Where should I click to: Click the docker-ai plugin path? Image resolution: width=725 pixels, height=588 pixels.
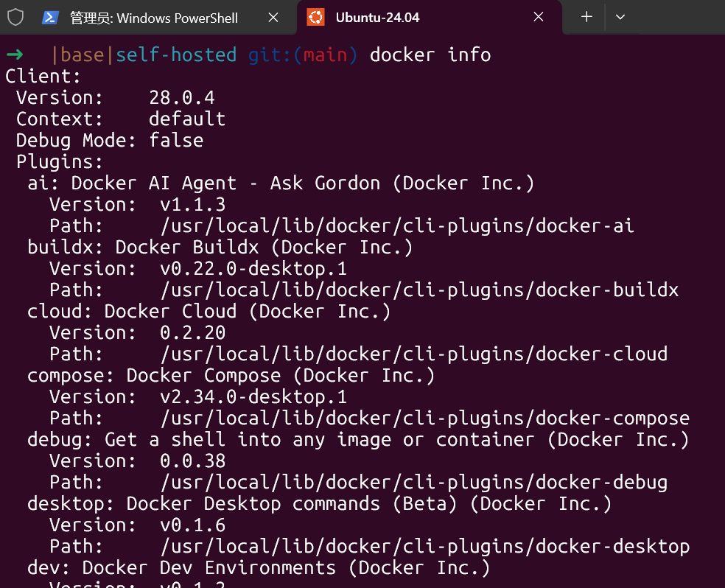397,226
